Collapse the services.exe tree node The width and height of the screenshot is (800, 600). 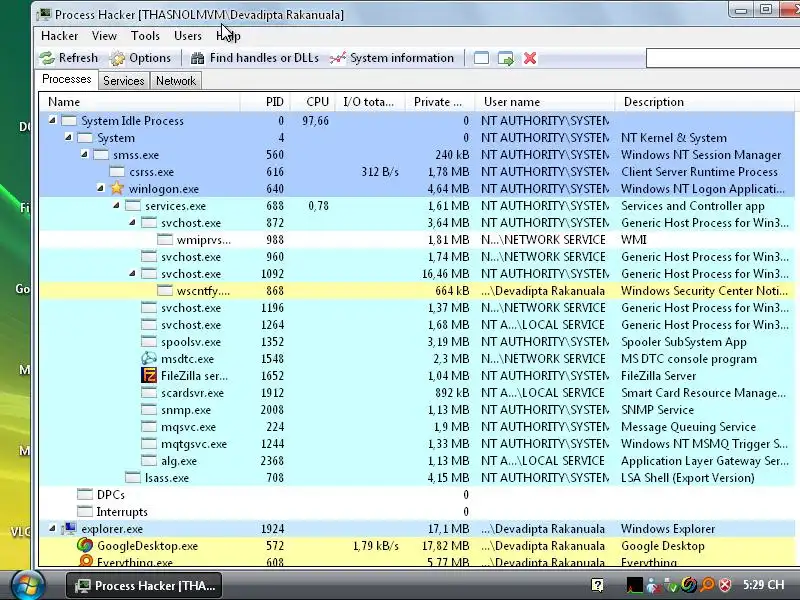pos(116,206)
